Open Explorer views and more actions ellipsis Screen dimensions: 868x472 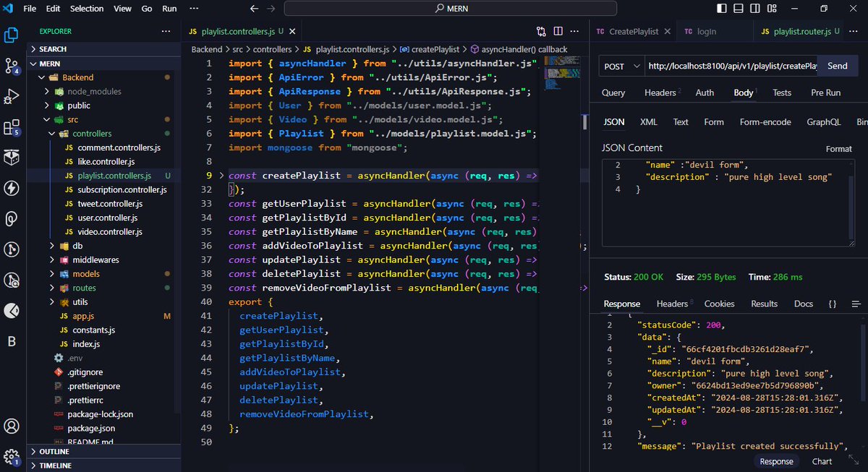(x=166, y=32)
